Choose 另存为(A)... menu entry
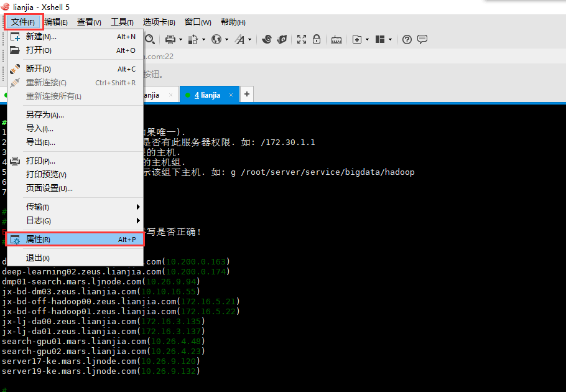Viewport: 566px width, 392px height. coord(75,115)
